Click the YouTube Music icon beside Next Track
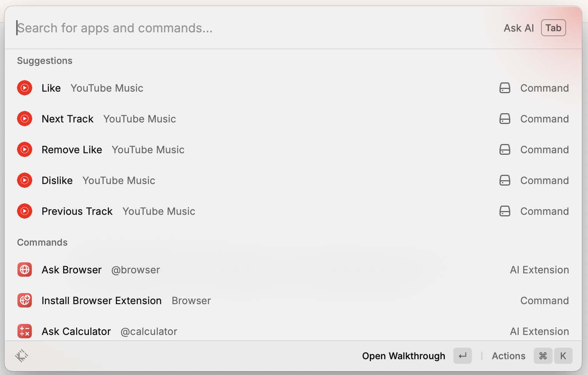 (25, 119)
